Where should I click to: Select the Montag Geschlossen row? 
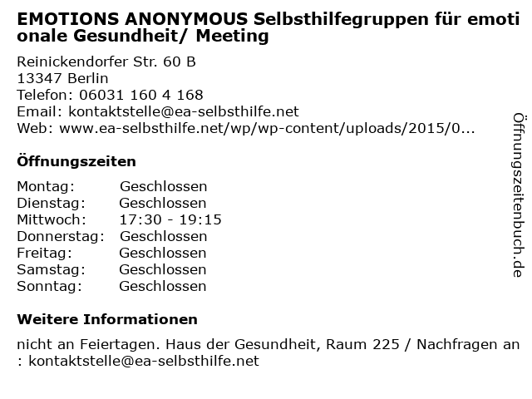pos(112,186)
